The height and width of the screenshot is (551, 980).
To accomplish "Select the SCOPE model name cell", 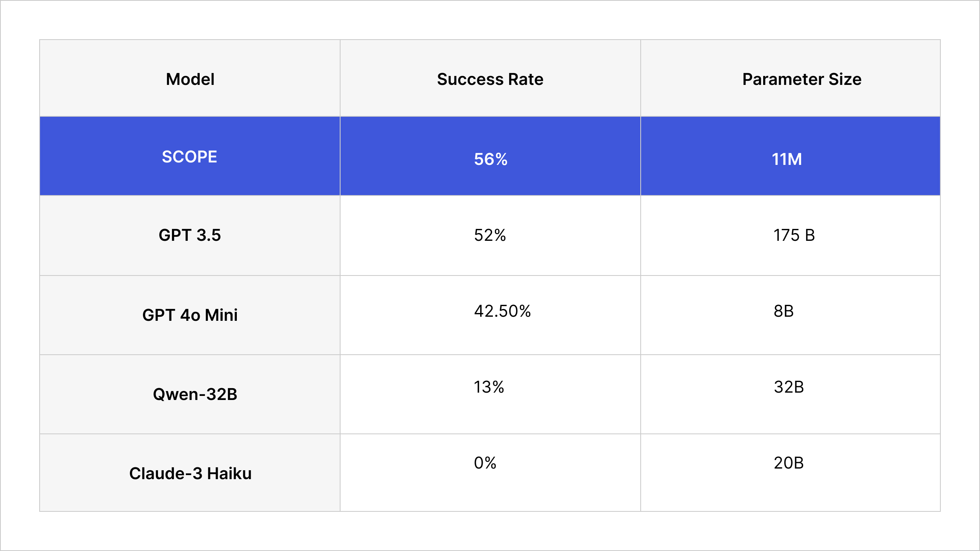I will pyautogui.click(x=189, y=157).
